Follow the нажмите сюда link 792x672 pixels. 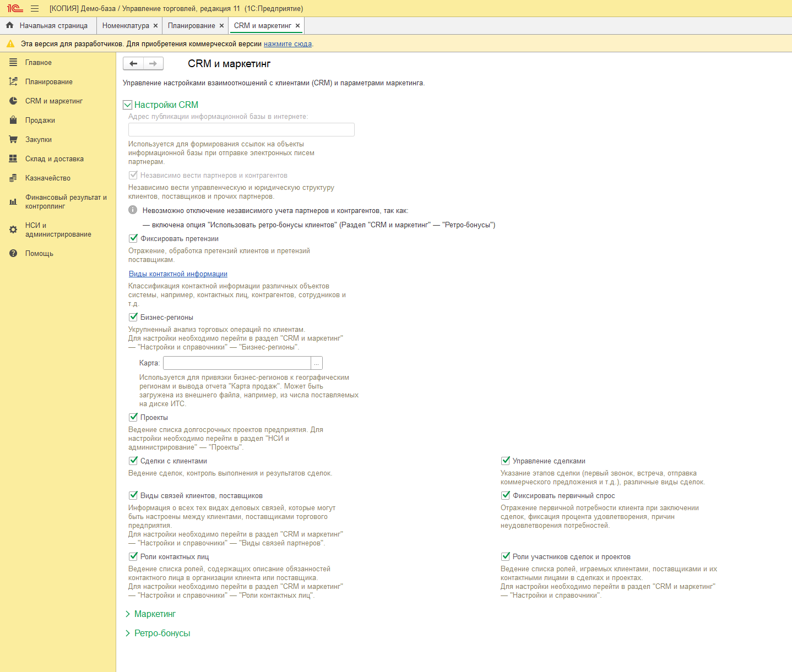[287, 44]
